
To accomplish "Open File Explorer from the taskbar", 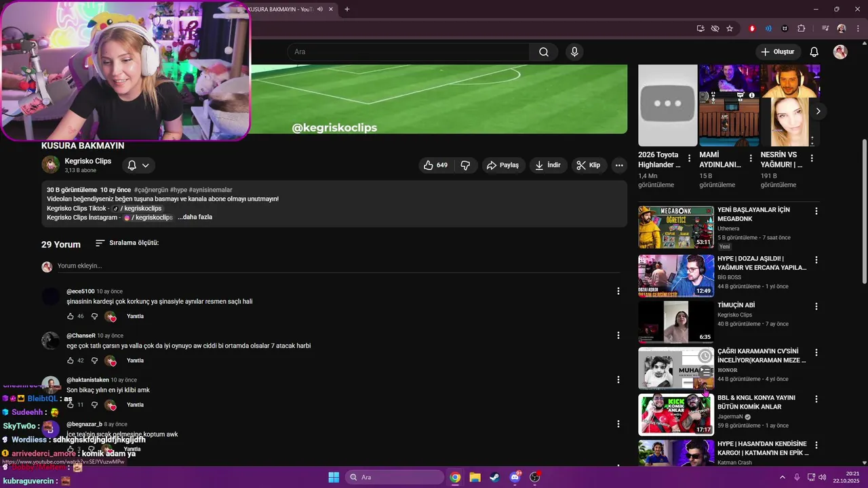I will coord(475,477).
